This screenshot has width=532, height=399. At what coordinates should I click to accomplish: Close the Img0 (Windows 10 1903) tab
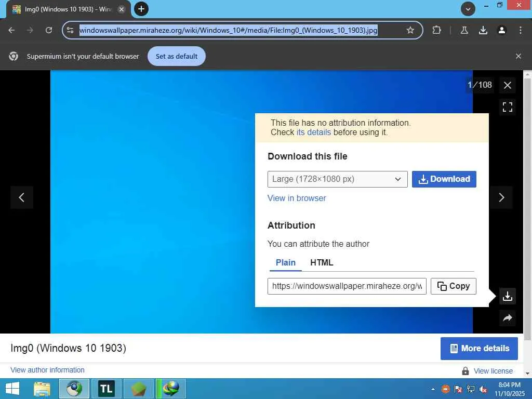point(121,9)
